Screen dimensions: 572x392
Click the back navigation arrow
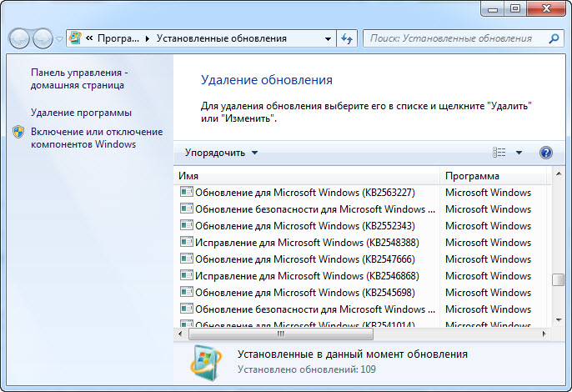pyautogui.click(x=19, y=38)
